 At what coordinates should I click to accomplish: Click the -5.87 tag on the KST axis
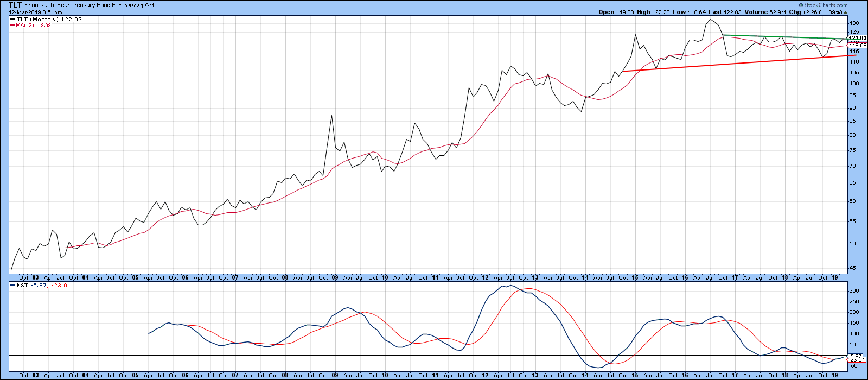click(x=856, y=356)
